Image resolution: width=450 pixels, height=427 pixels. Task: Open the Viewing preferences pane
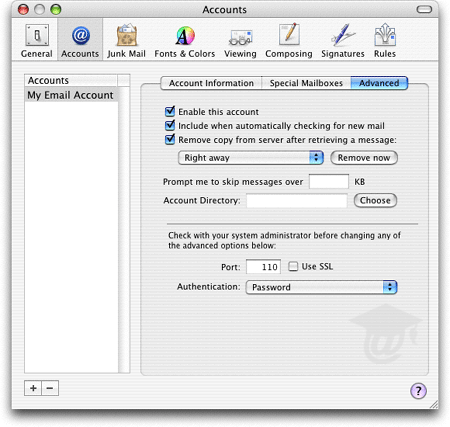[240, 40]
